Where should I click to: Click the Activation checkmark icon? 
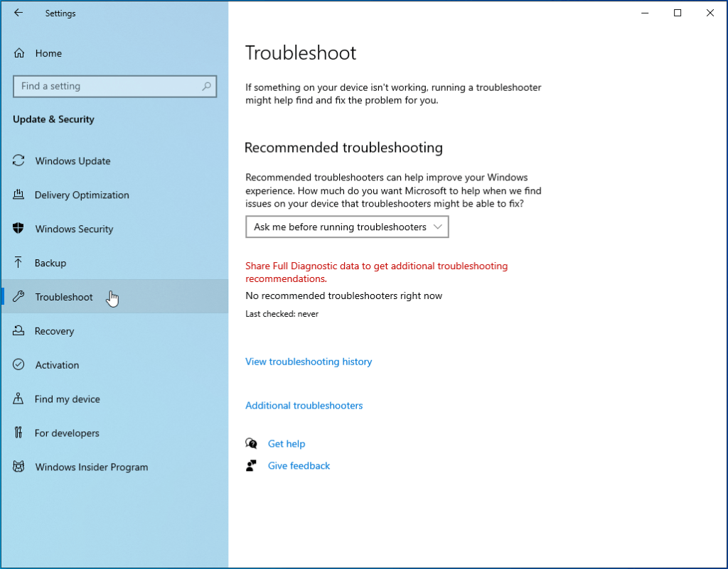click(x=18, y=365)
